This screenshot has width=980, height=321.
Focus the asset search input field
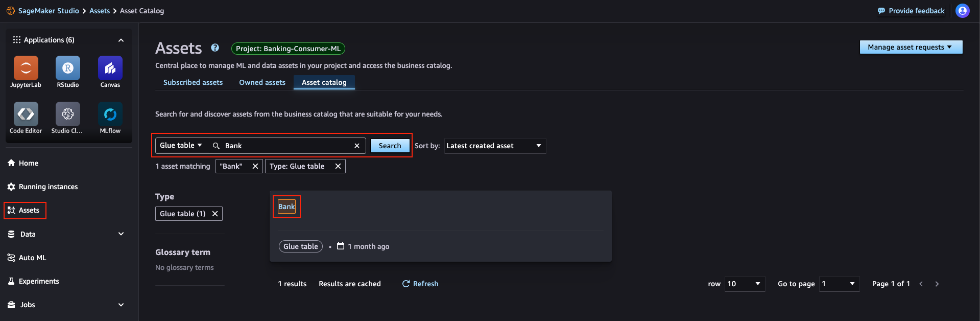[286, 146]
